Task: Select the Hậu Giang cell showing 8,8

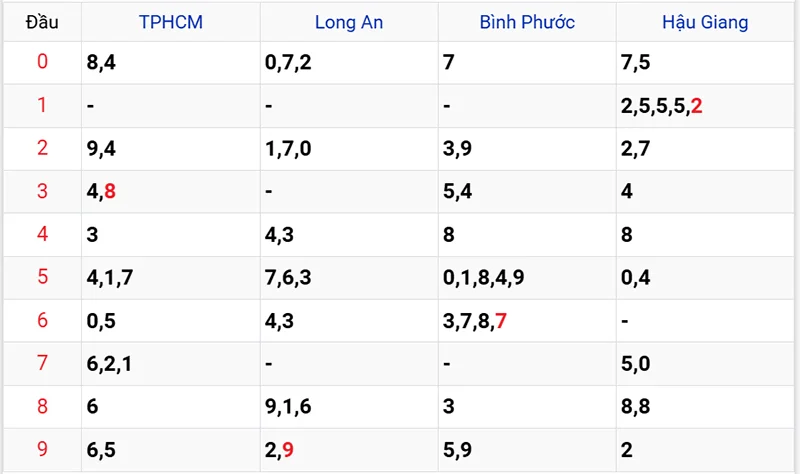Action: tap(635, 406)
